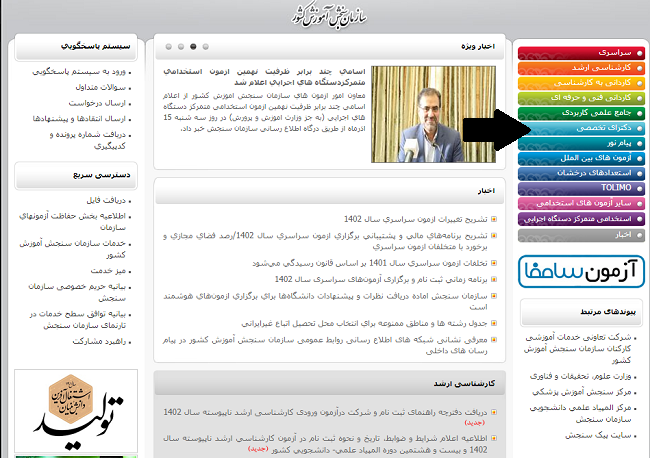Select the active dark slider dot
Screen dimensions: 650x458
(x=193, y=46)
